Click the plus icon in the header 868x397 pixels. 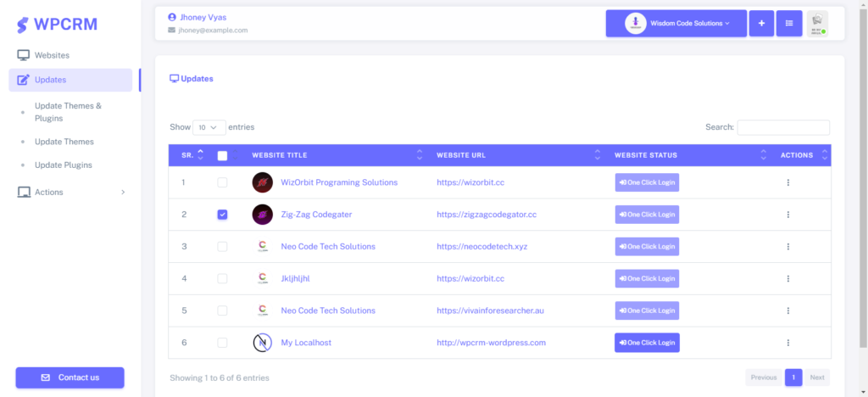(761, 24)
